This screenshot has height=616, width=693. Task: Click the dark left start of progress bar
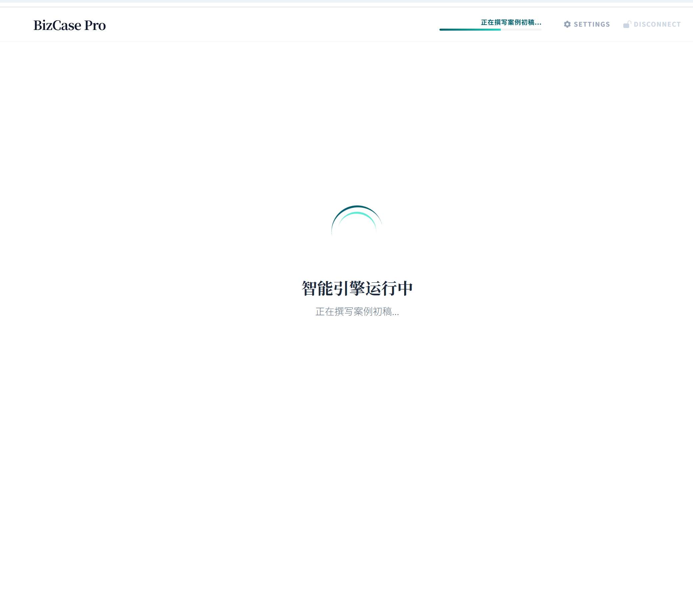pos(442,30)
